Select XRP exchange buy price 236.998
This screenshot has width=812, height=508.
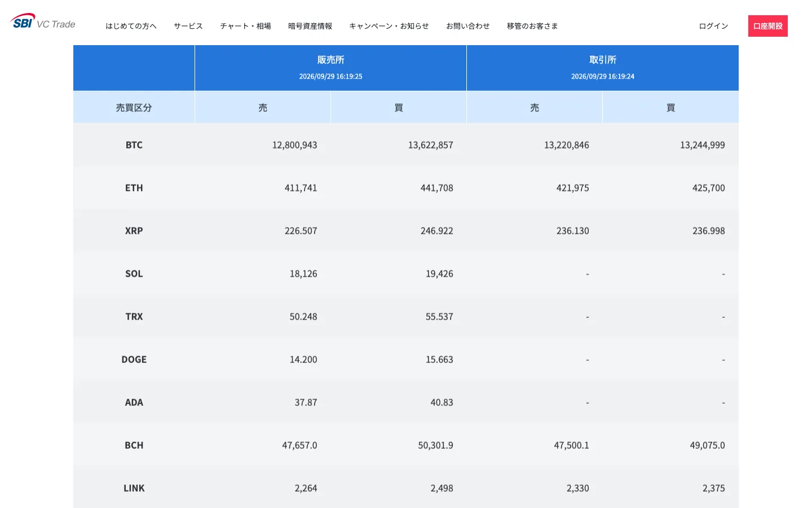pos(709,231)
